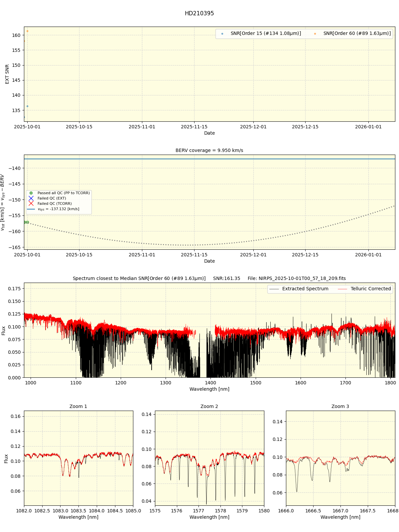
Task: Click the green QC point in BERV plot
Action: (27, 222)
